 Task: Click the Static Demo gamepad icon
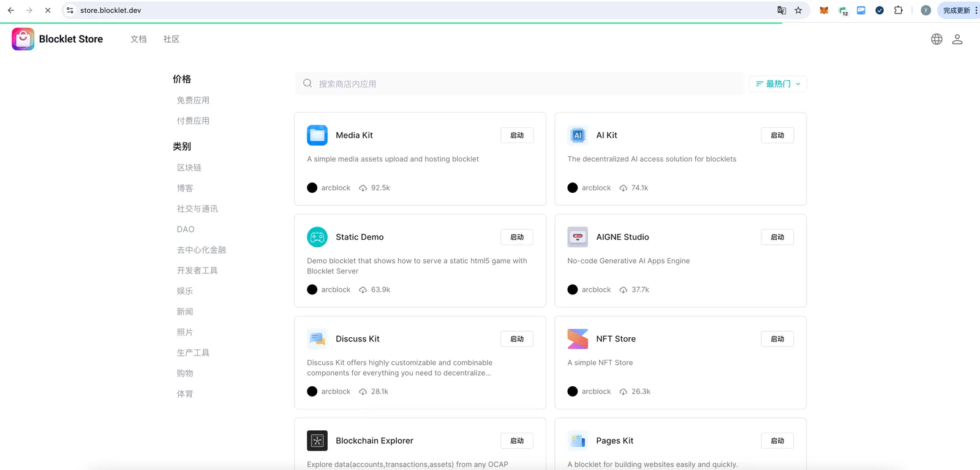point(317,237)
